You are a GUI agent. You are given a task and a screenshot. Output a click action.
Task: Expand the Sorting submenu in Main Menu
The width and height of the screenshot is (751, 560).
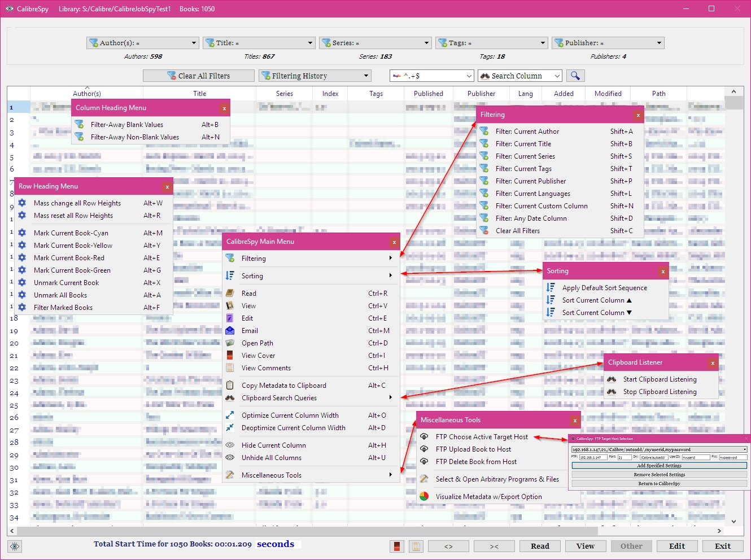[x=311, y=275]
